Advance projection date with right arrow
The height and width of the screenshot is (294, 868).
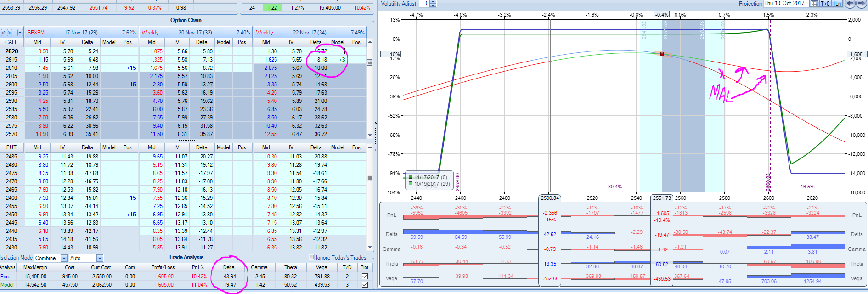click(x=861, y=4)
